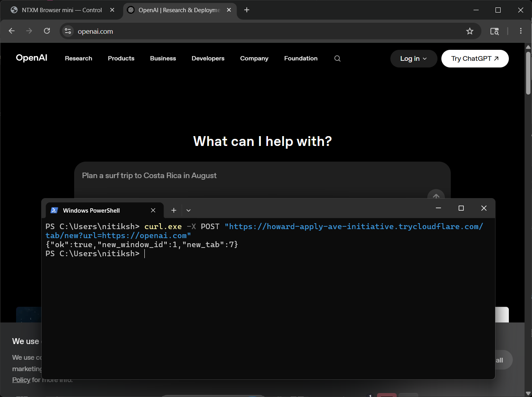Open the Research menu

tap(78, 58)
